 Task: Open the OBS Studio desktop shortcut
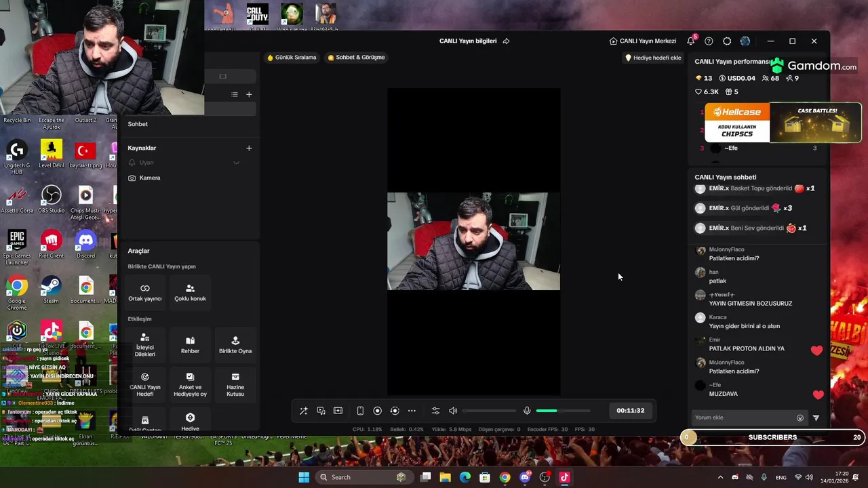[51, 200]
